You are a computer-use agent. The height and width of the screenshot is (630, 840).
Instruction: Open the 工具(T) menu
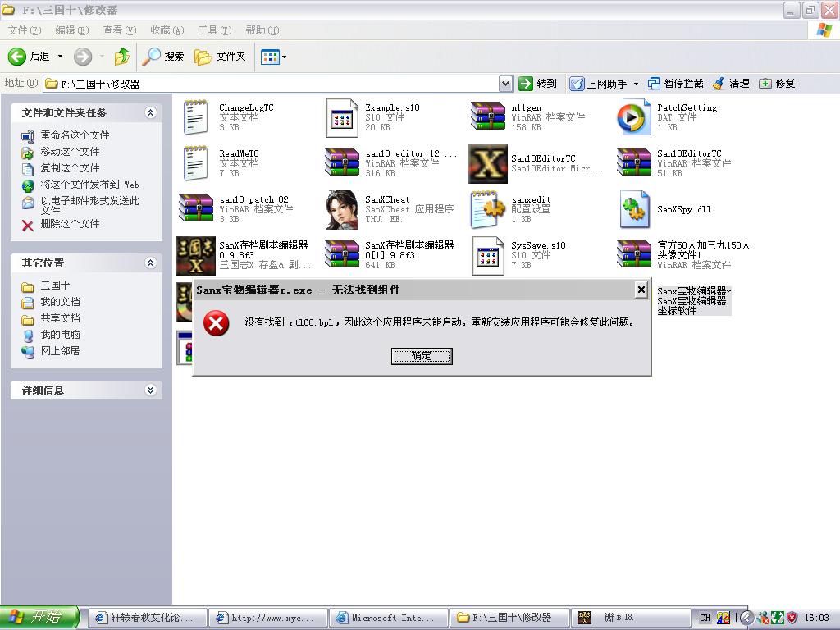pyautogui.click(x=214, y=30)
